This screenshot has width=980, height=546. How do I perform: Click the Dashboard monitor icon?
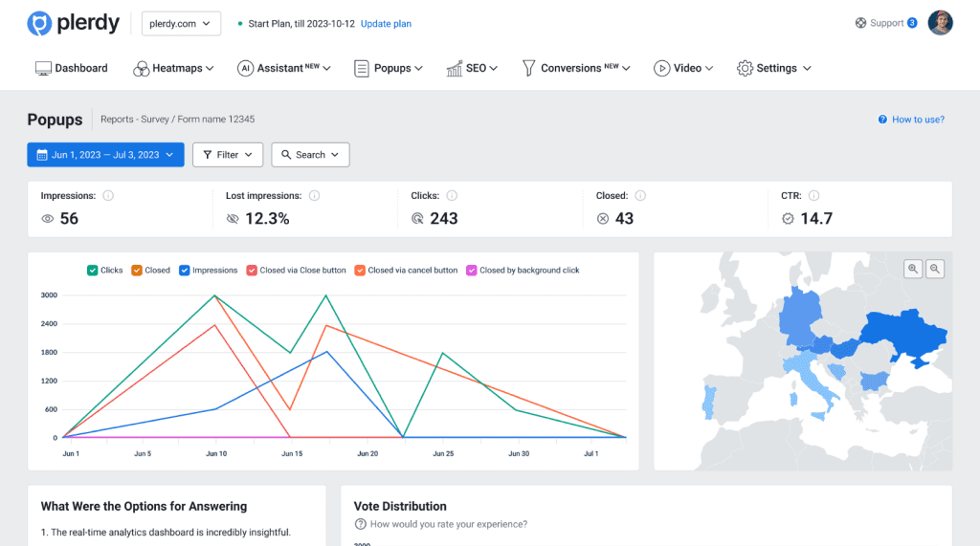tap(43, 68)
